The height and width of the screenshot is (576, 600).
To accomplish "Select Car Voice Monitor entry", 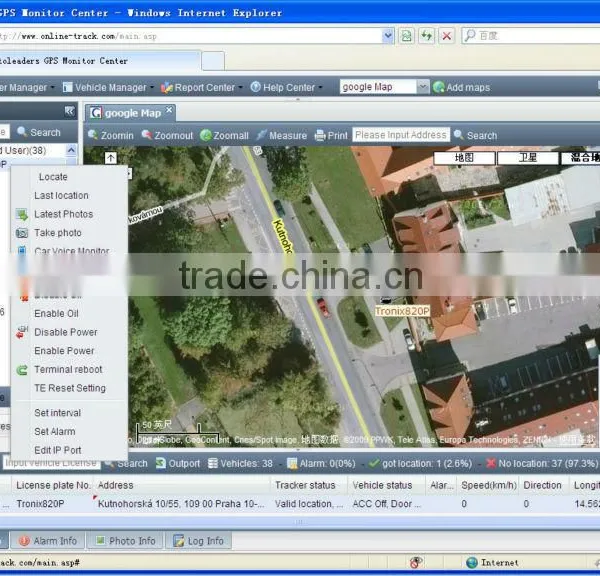I will 72,251.
